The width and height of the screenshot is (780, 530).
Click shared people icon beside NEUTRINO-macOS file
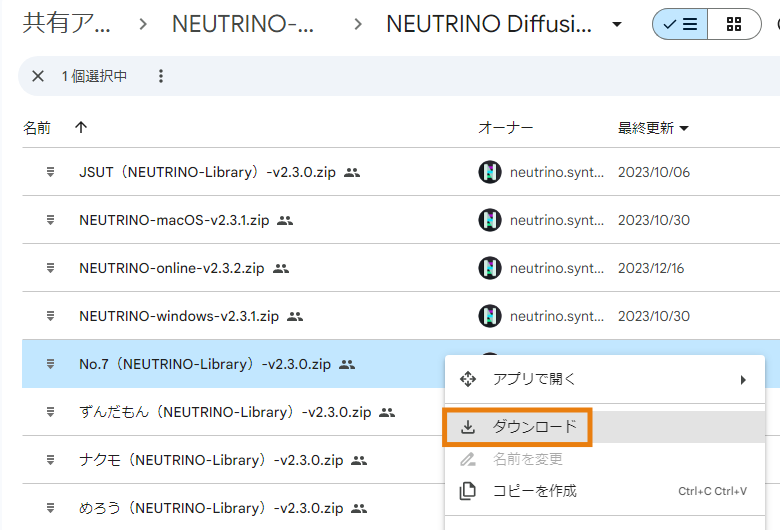coord(285,220)
